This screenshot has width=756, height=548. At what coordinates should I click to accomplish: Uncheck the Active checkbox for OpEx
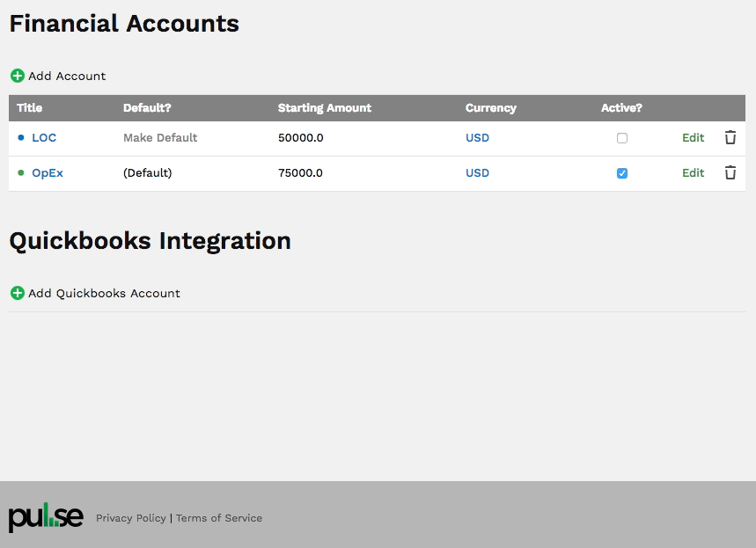[x=622, y=173]
